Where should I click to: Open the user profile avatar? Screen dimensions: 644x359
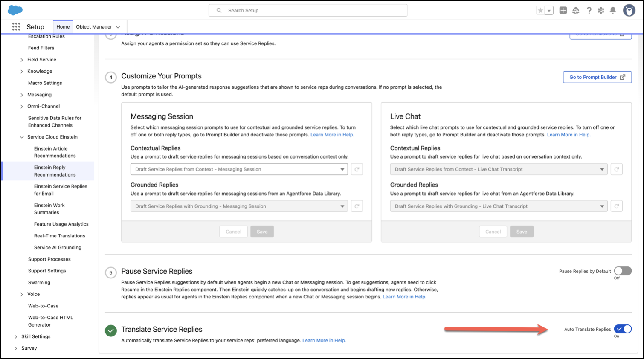(x=629, y=10)
